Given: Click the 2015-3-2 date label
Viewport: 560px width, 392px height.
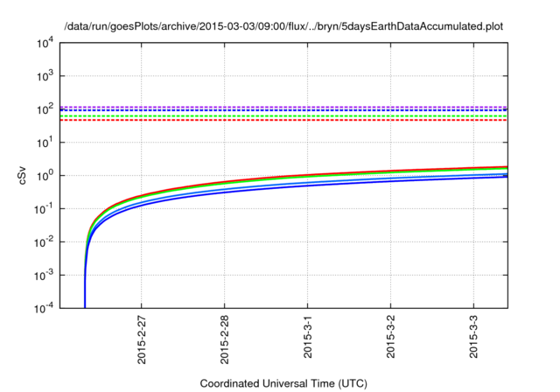Looking at the screenshot, I should coord(391,336).
